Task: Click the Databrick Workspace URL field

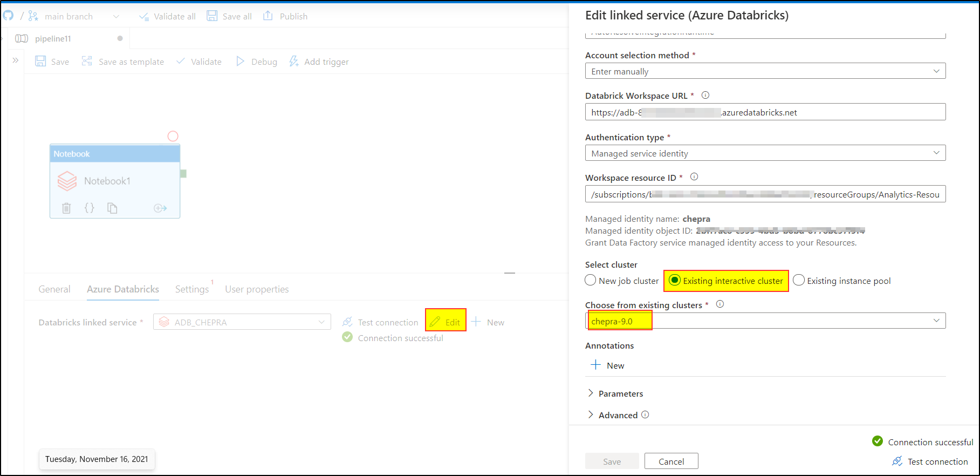Action: tap(765, 112)
